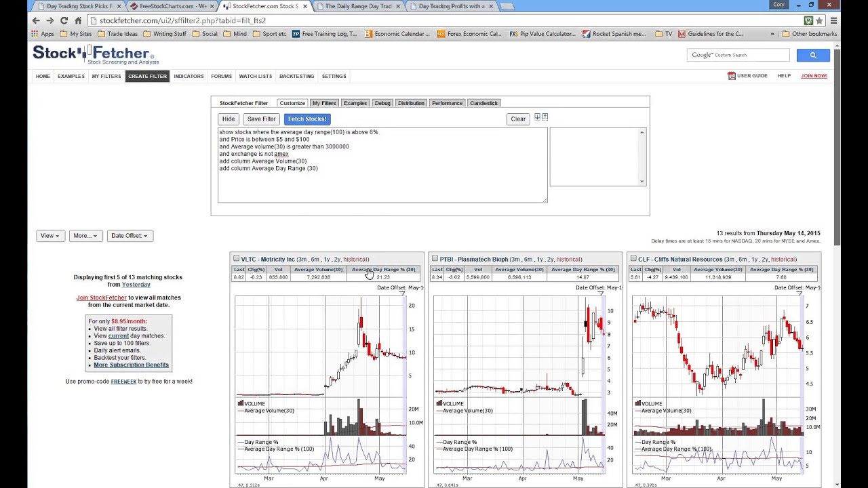Switch to the Examples filter tab
The height and width of the screenshot is (488, 868).
coord(355,103)
